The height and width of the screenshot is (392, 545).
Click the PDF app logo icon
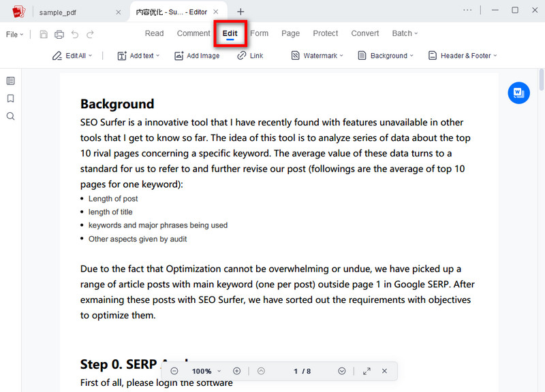click(18, 12)
